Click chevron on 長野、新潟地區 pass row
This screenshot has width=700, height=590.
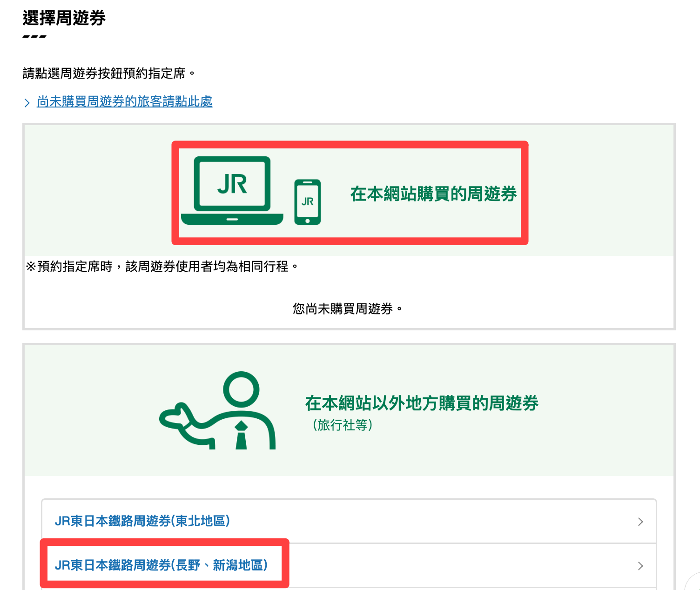(640, 566)
